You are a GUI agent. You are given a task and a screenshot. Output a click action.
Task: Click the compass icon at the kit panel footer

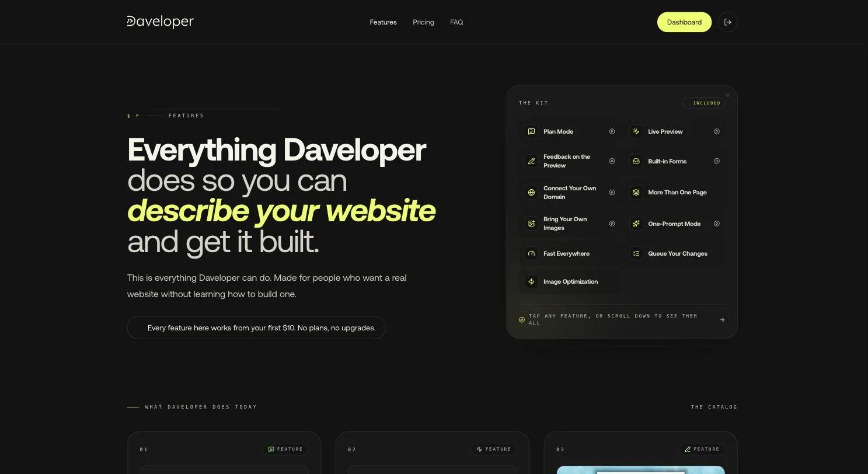tap(522, 319)
